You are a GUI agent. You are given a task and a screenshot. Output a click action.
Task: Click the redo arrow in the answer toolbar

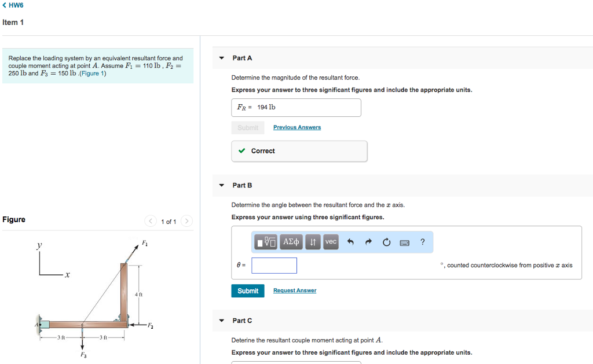click(x=369, y=242)
